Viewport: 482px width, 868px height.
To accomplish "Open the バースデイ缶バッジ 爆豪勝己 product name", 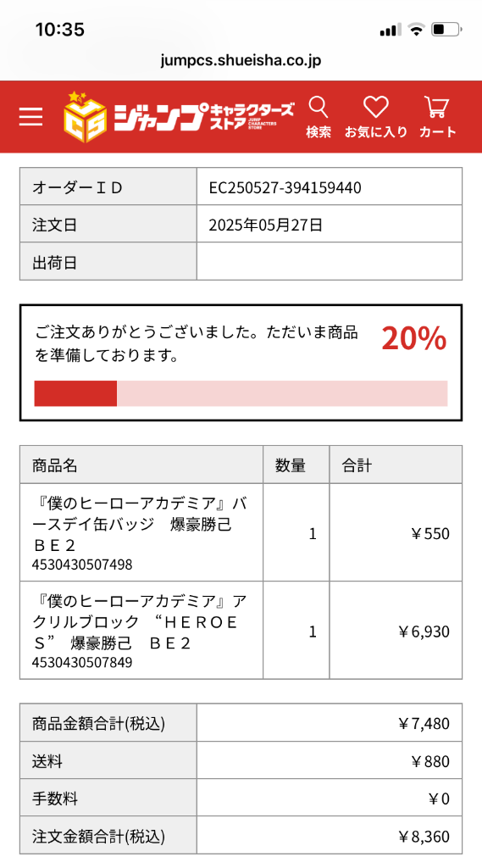I will pyautogui.click(x=140, y=524).
